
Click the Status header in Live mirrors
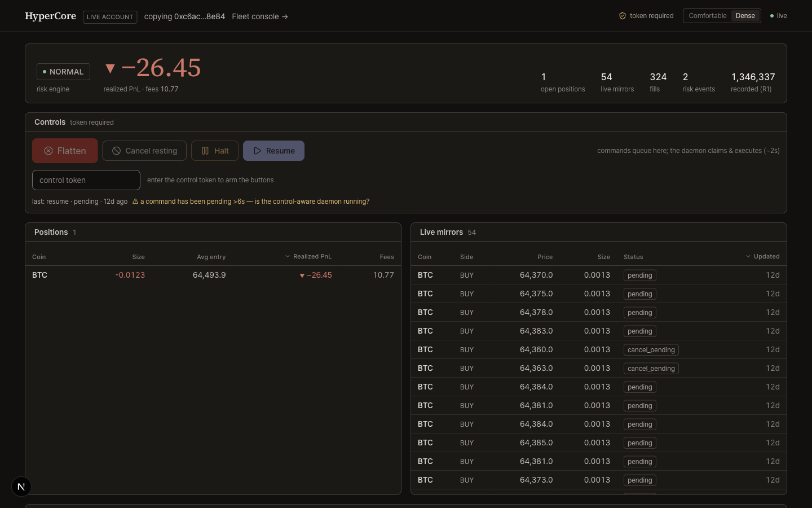[633, 257]
